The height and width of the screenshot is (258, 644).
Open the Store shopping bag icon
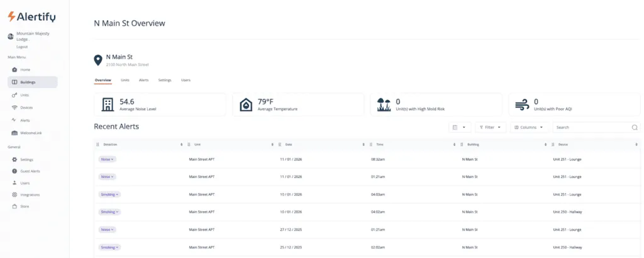tap(14, 206)
